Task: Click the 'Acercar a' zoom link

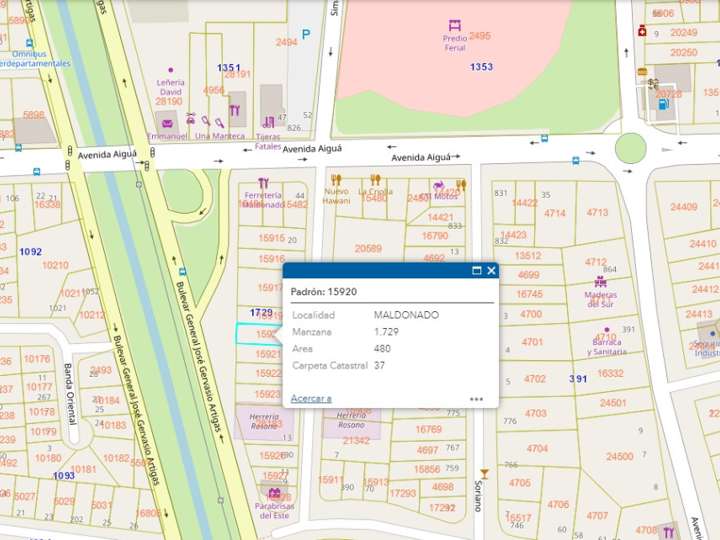Action: (x=311, y=398)
